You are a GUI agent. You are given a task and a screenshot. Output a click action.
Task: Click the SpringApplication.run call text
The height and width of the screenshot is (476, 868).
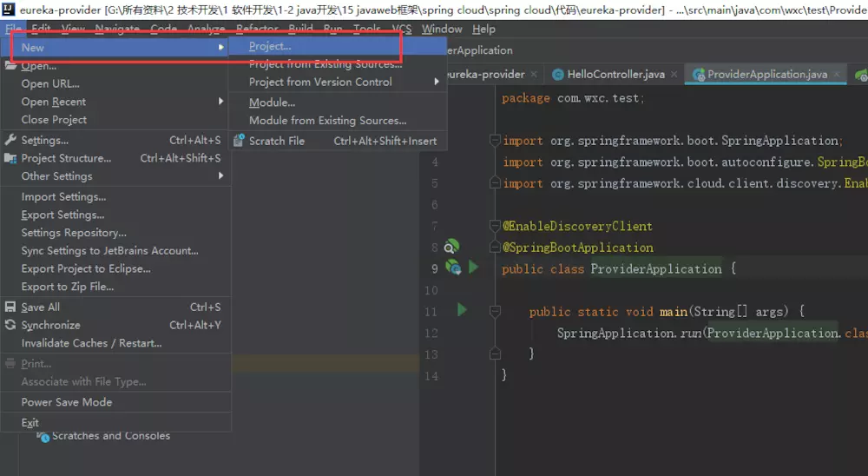pos(629,333)
